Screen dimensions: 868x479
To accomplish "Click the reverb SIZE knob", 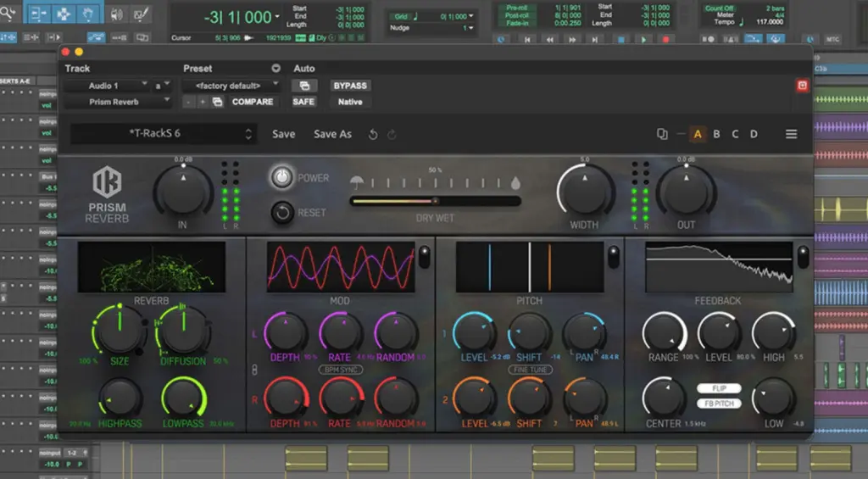I will (x=120, y=331).
